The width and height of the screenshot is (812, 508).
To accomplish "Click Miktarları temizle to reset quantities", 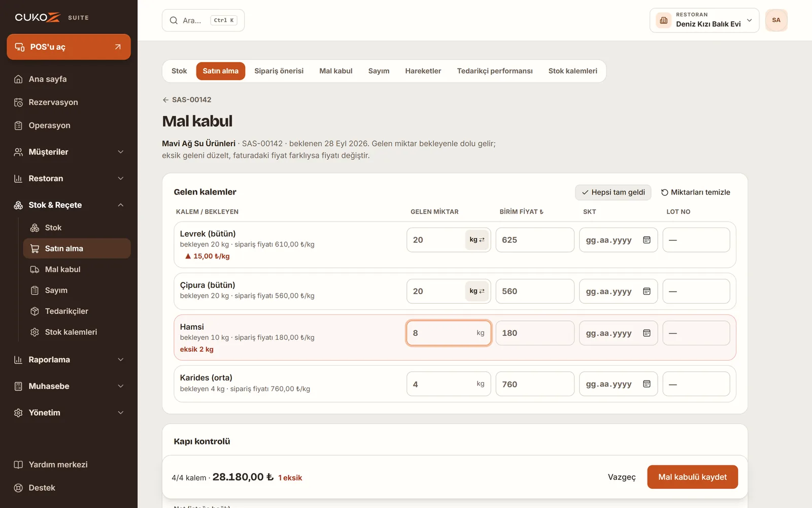I will (x=695, y=192).
